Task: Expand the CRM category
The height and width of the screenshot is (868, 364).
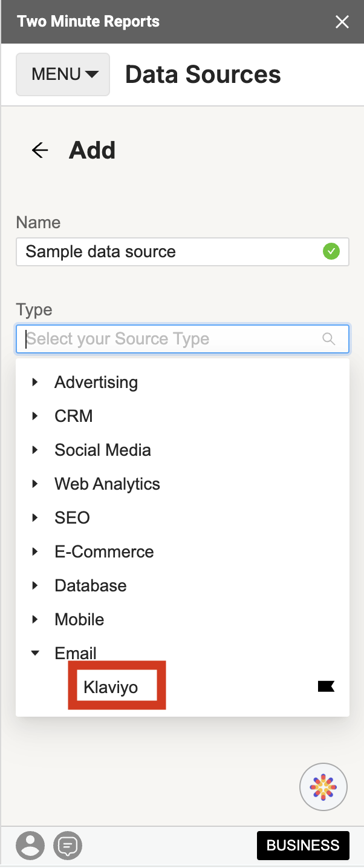Action: tap(34, 416)
